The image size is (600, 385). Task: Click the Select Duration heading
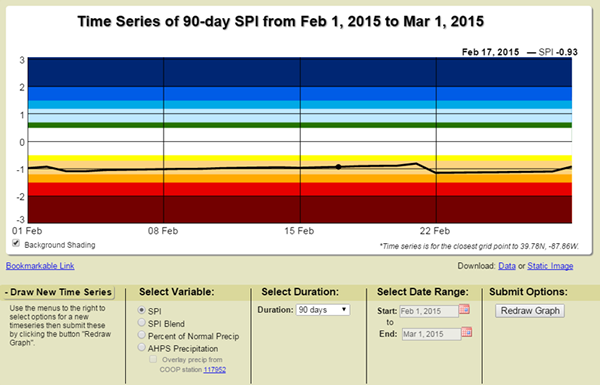coord(300,292)
